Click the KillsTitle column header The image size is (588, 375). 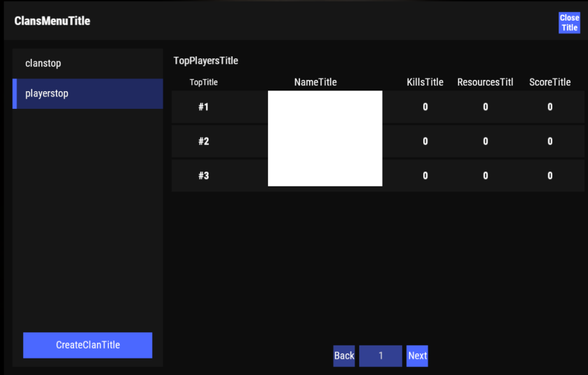click(x=425, y=82)
